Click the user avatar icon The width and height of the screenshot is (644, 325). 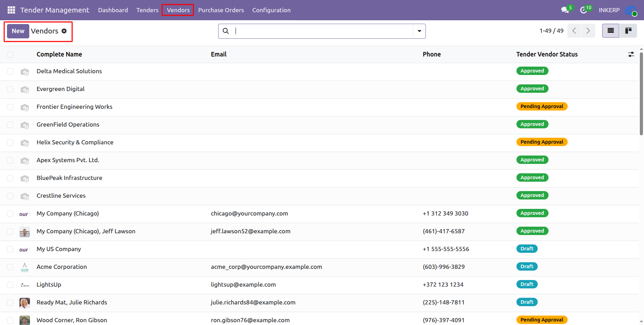click(x=631, y=10)
